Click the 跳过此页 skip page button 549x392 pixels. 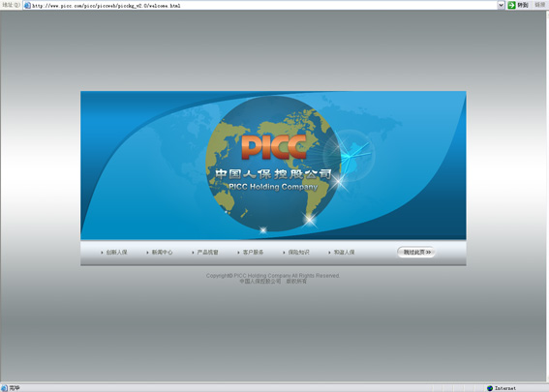click(x=416, y=252)
